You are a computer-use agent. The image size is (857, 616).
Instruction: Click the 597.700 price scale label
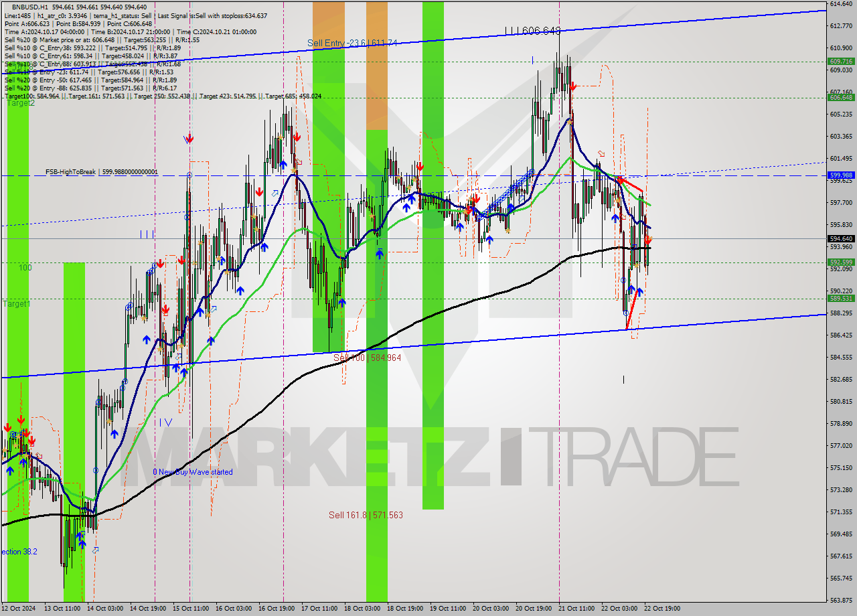click(x=841, y=203)
